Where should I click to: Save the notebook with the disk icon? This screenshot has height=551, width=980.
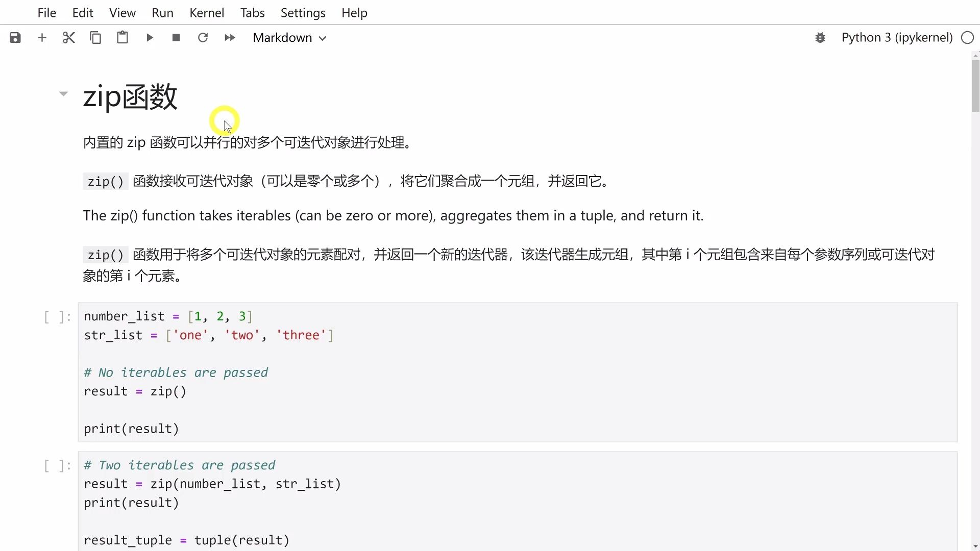point(15,38)
